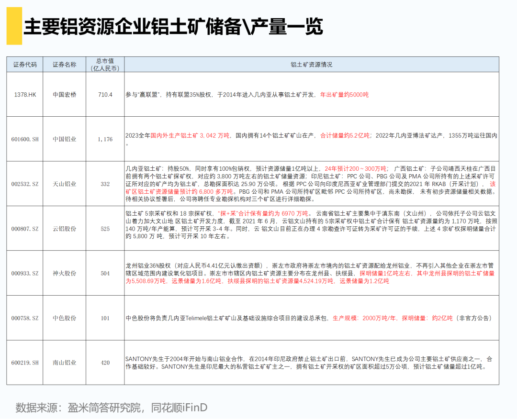
Task: Click market value 1,176
Action: [x=105, y=139]
